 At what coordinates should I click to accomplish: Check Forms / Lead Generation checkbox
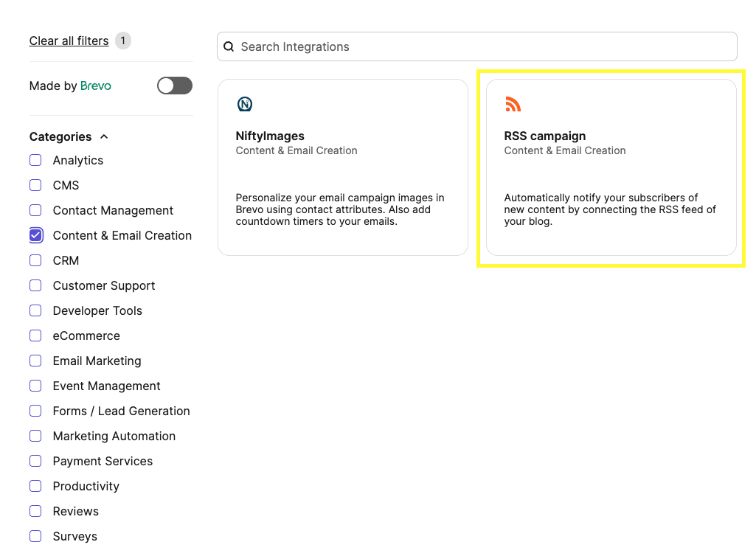(x=35, y=411)
